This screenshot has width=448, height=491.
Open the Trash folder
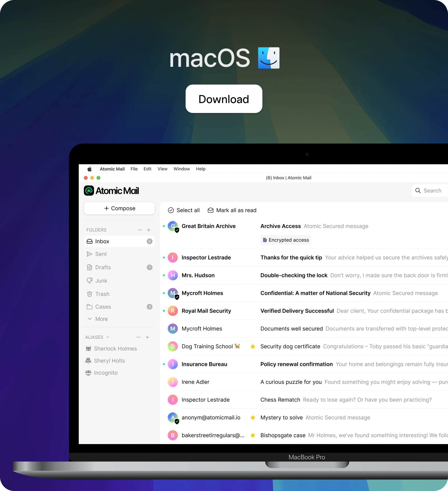(119, 294)
